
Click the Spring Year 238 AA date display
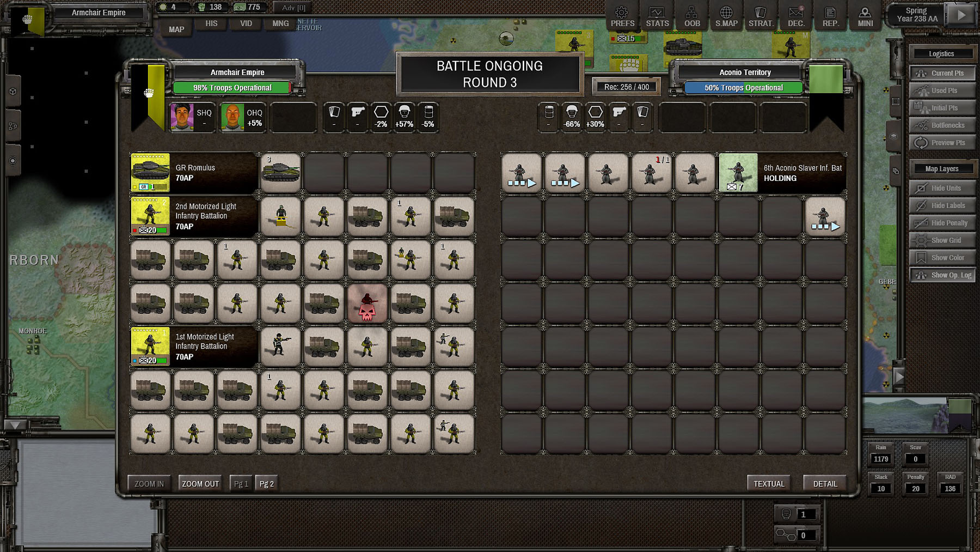(917, 15)
